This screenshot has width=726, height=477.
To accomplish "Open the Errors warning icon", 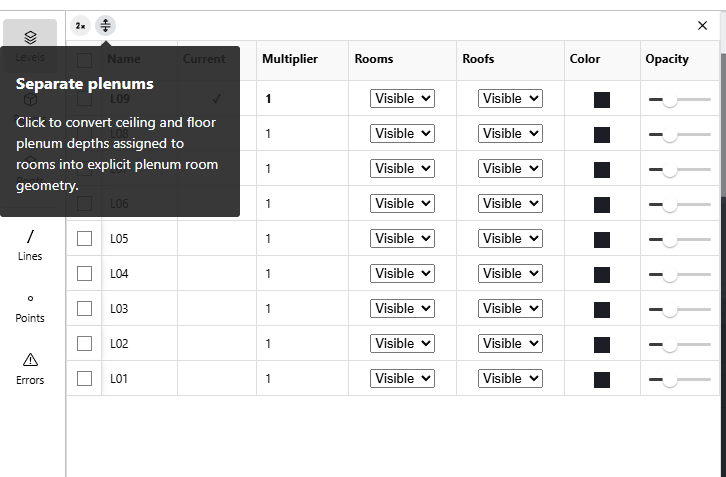I will click(x=30, y=360).
